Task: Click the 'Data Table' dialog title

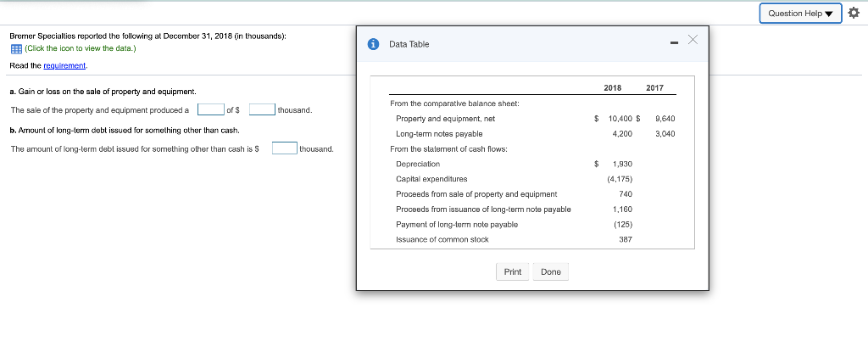Action: click(409, 44)
